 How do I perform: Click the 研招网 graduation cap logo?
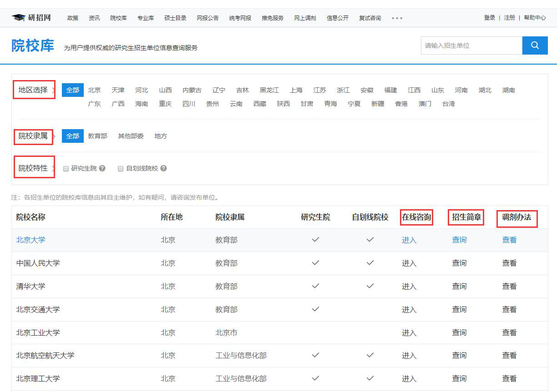[18, 18]
